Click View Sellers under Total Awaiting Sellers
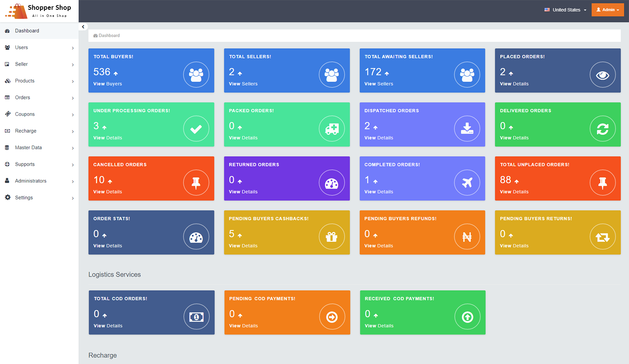629x364 pixels. click(x=379, y=84)
